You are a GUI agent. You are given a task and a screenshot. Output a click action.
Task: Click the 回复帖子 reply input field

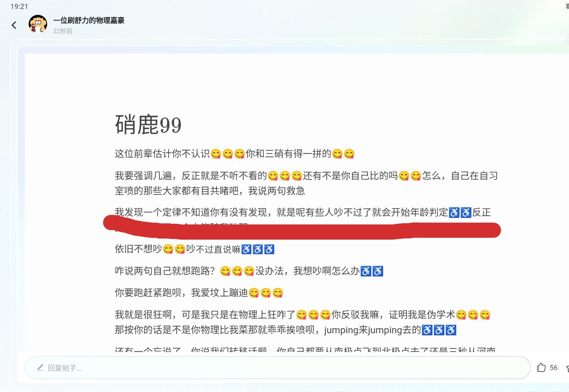278,367
